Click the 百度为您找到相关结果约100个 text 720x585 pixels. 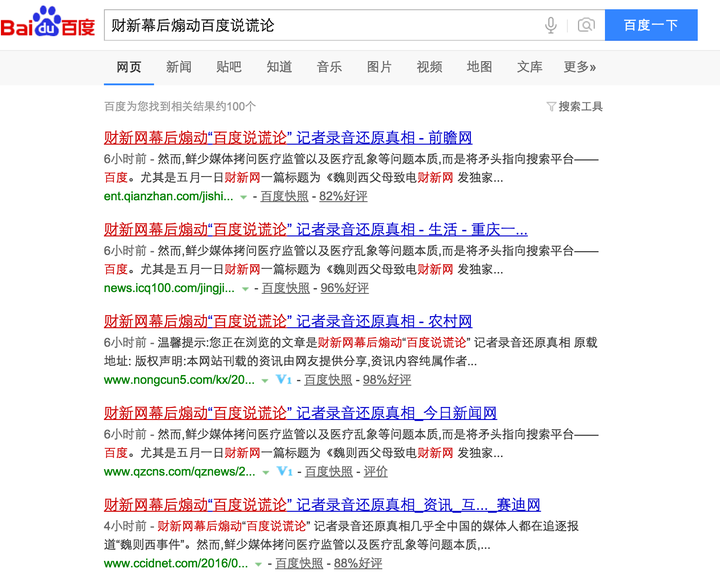pos(180,107)
